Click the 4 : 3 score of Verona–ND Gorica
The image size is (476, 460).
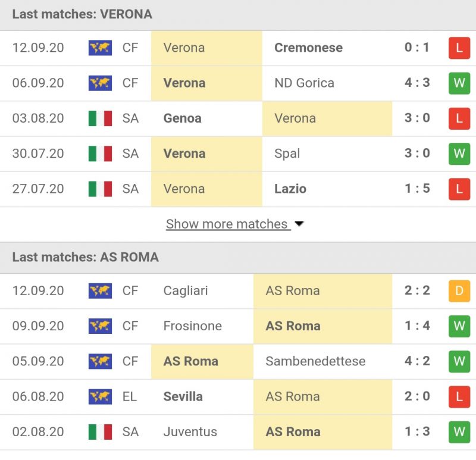click(417, 83)
